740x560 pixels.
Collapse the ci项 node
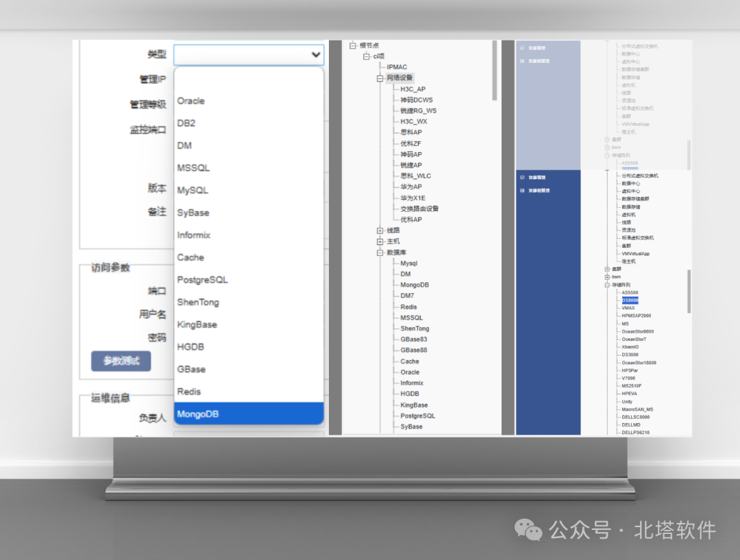pos(366,56)
